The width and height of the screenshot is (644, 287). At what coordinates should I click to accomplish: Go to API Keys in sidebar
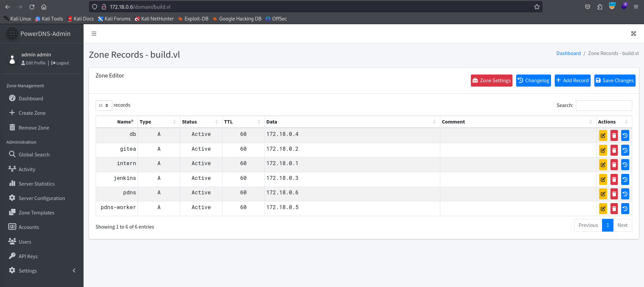point(28,256)
